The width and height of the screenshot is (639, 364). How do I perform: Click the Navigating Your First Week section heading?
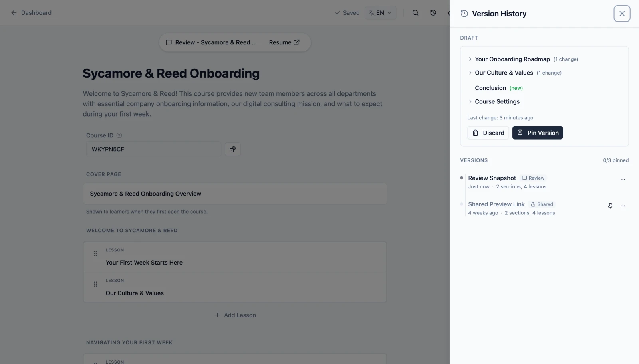point(129,342)
